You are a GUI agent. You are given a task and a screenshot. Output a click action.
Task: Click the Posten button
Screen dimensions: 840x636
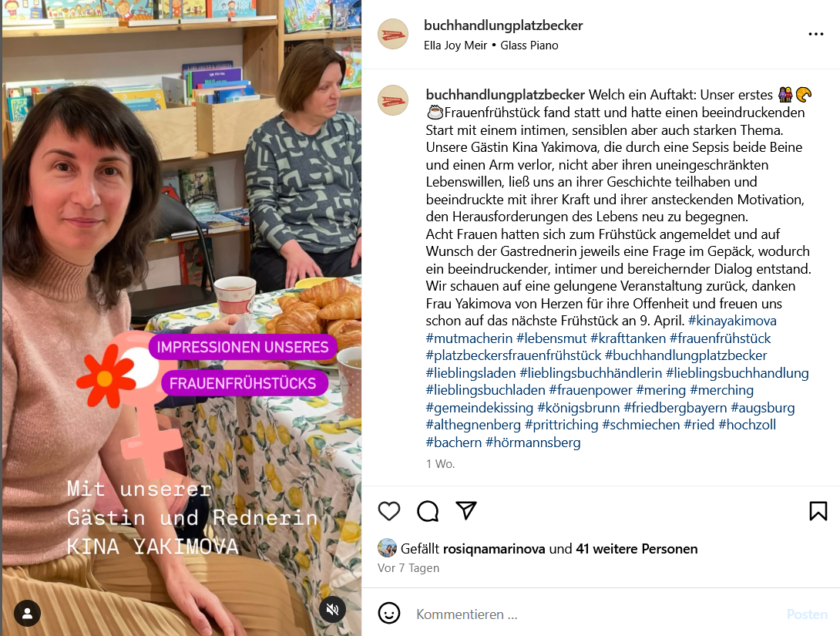pos(807,614)
